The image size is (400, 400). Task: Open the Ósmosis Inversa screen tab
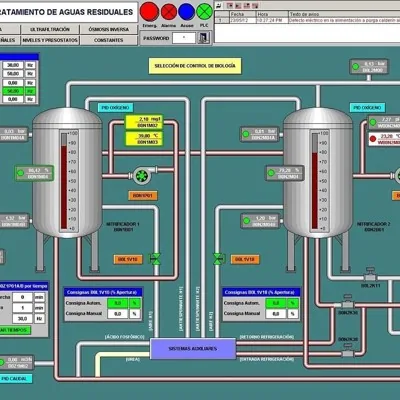pos(109,29)
